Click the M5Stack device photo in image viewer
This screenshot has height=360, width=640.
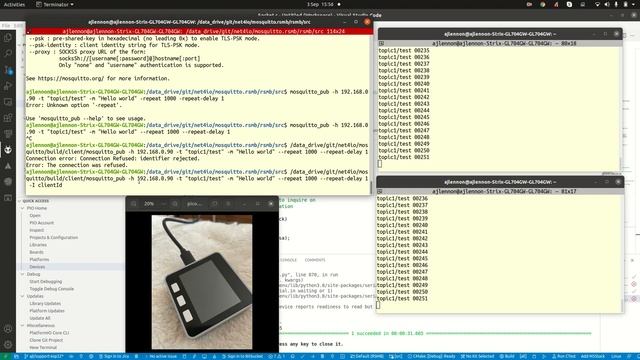point(202,282)
